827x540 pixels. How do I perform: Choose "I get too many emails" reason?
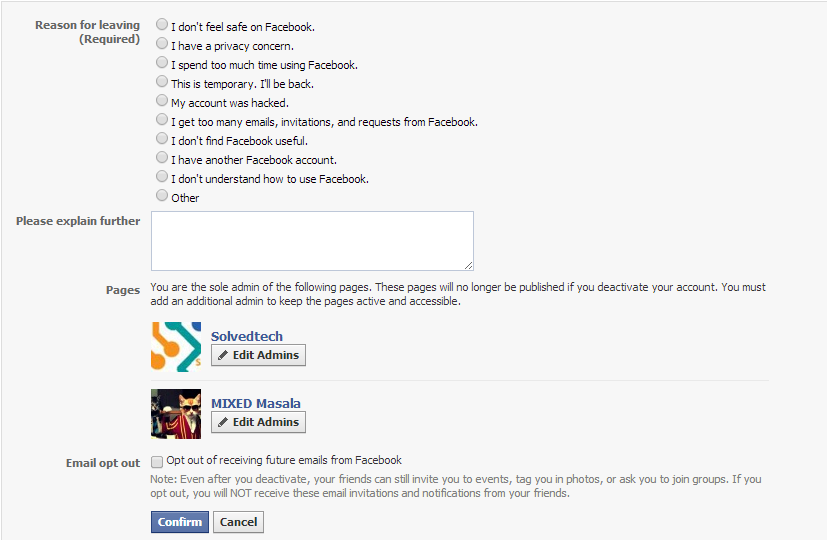pyautogui.click(x=162, y=120)
